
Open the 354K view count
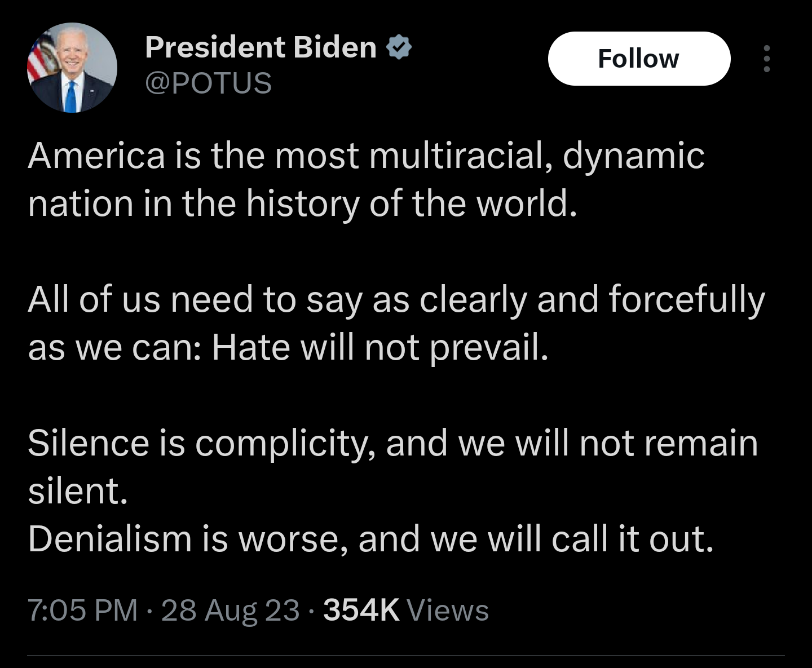[x=361, y=610]
